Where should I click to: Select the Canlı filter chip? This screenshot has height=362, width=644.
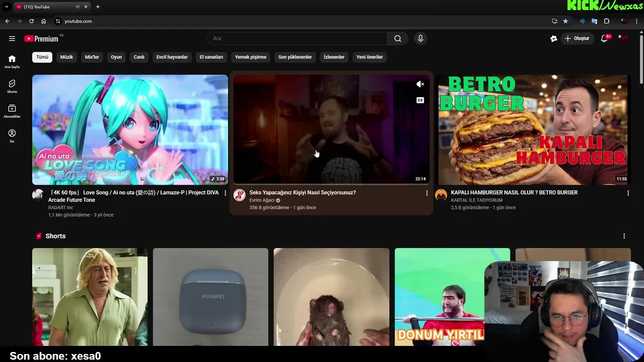139,57
